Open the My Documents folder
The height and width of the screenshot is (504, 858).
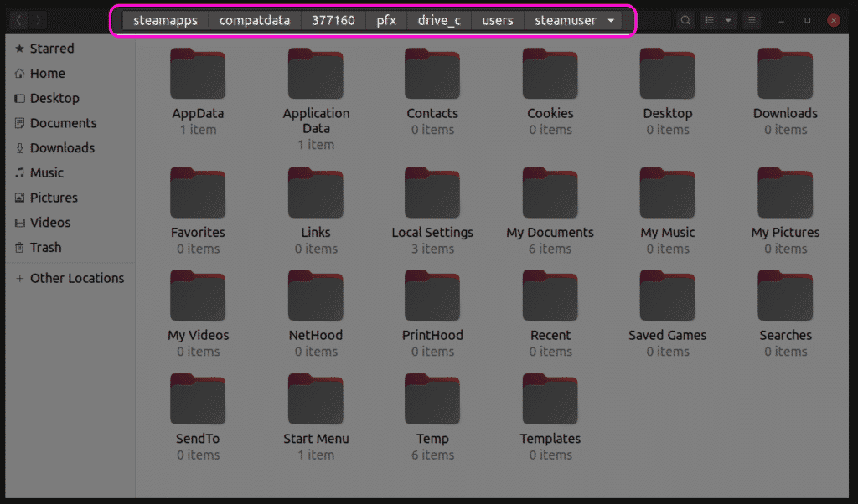550,193
